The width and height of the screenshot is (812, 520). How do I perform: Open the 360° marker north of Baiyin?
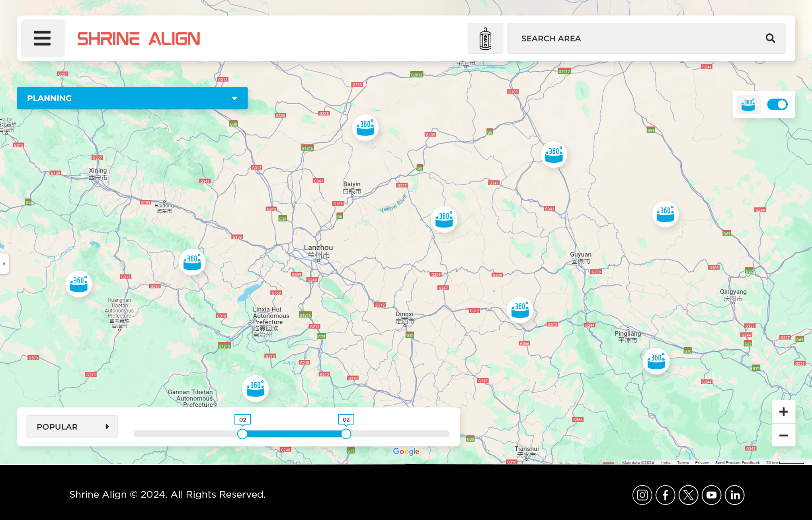(x=365, y=128)
